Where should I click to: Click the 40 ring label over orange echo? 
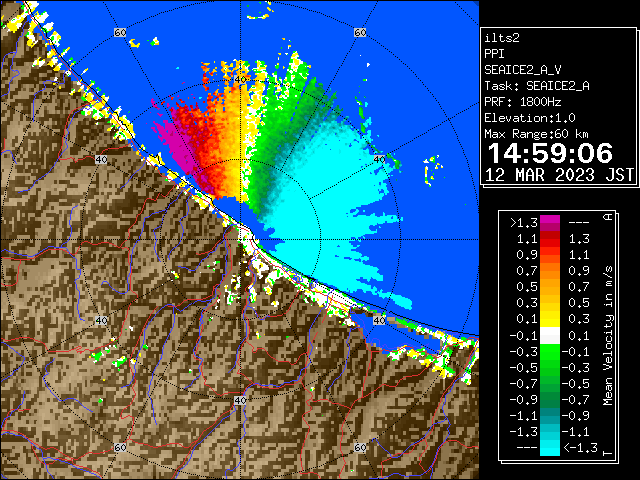240,80
